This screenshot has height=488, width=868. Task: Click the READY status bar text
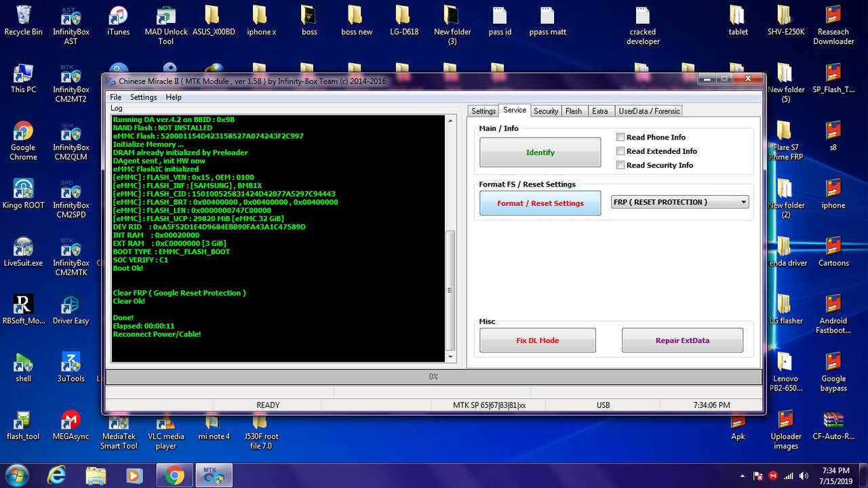coord(268,405)
